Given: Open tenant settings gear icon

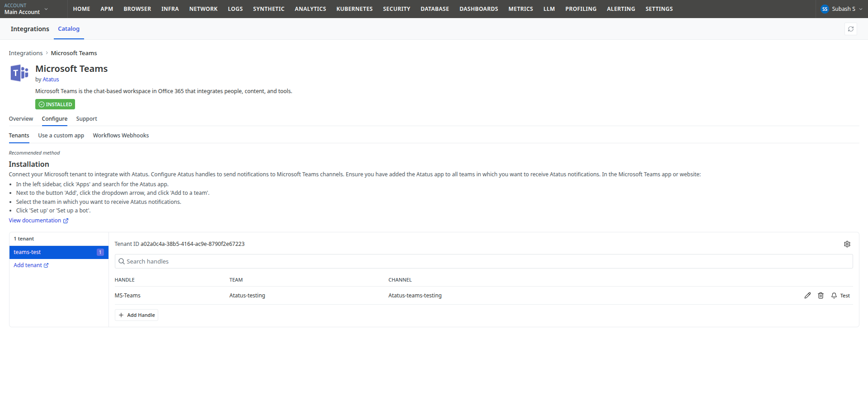Looking at the screenshot, I should point(847,244).
